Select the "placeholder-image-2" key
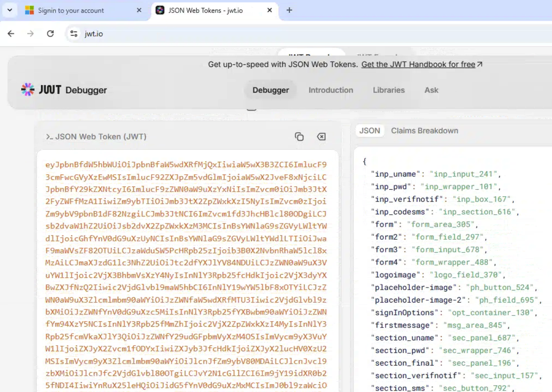This screenshot has height=392, width=552. tap(418, 300)
